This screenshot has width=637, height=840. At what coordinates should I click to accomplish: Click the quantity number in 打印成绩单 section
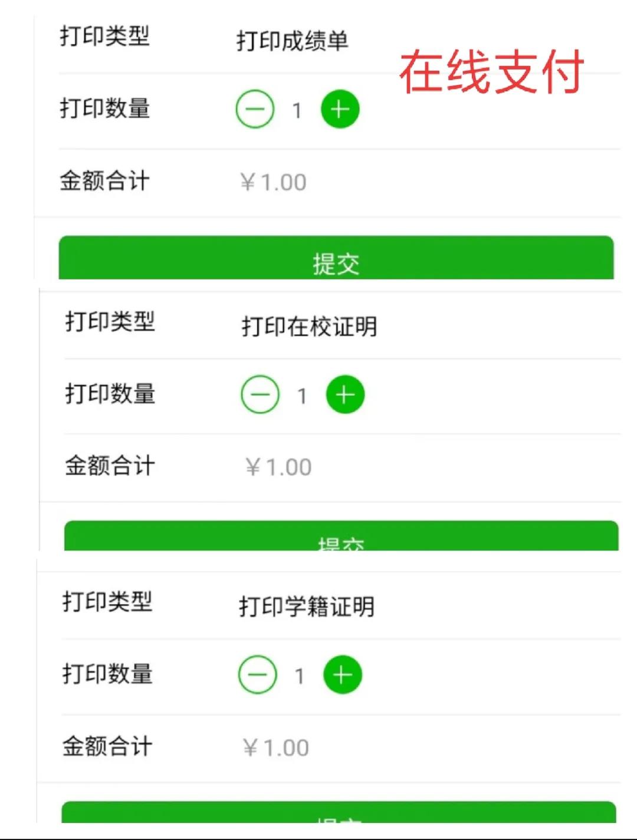tap(297, 110)
